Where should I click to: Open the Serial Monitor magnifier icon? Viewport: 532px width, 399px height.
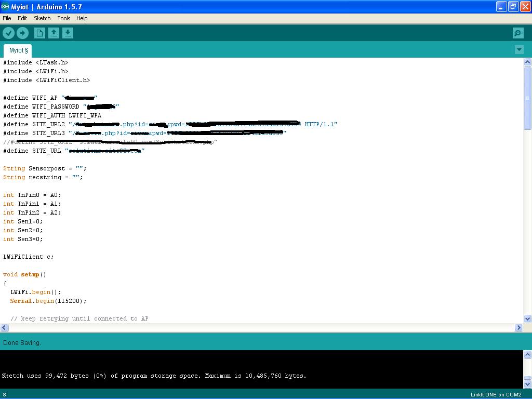(x=518, y=33)
